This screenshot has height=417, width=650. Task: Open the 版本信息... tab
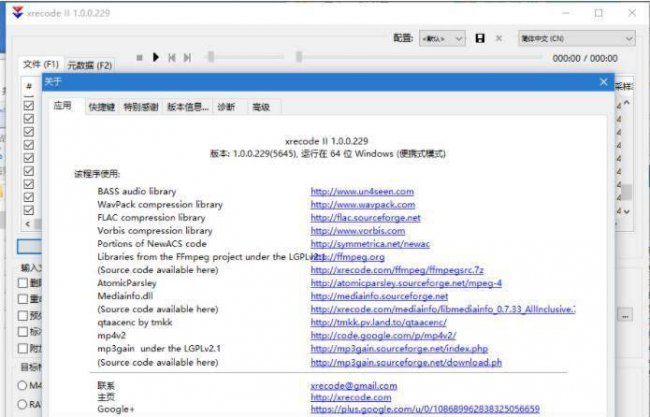(187, 107)
